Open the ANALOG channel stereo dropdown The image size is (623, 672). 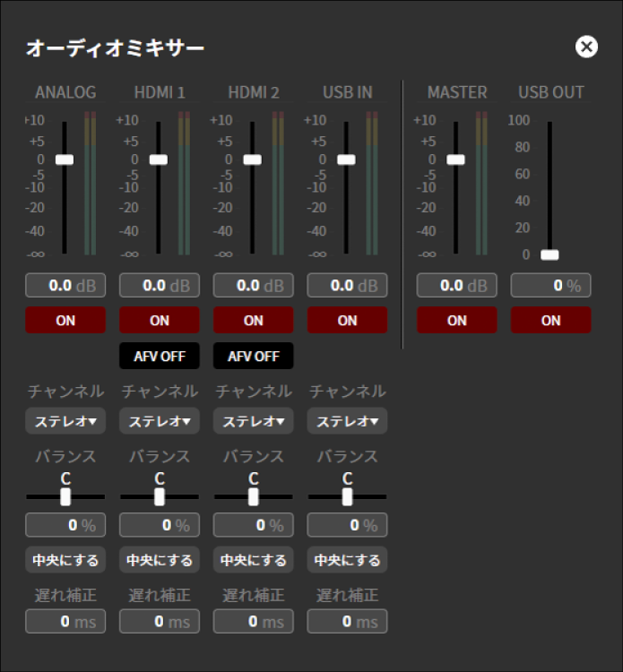[65, 421]
